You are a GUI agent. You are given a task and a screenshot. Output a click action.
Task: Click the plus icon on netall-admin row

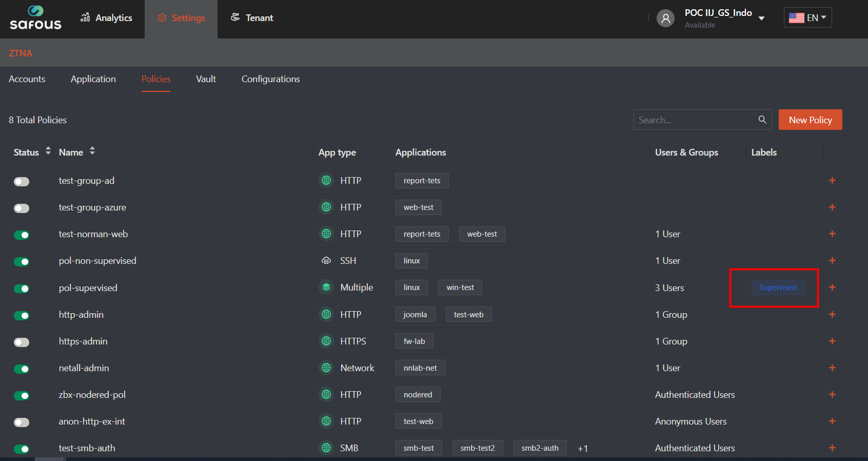click(832, 368)
